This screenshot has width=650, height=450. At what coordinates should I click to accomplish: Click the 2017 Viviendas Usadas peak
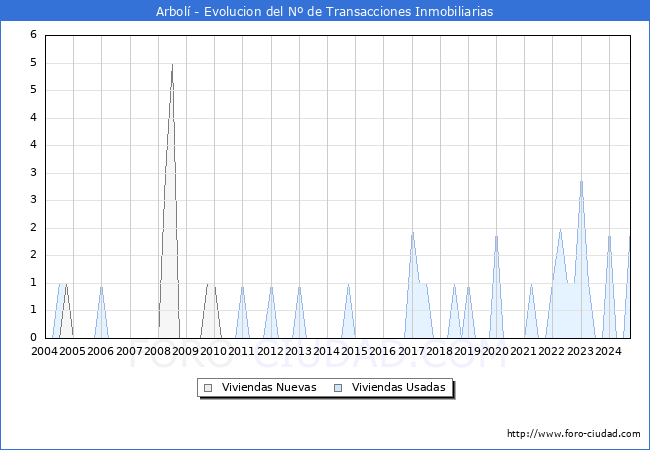412,233
